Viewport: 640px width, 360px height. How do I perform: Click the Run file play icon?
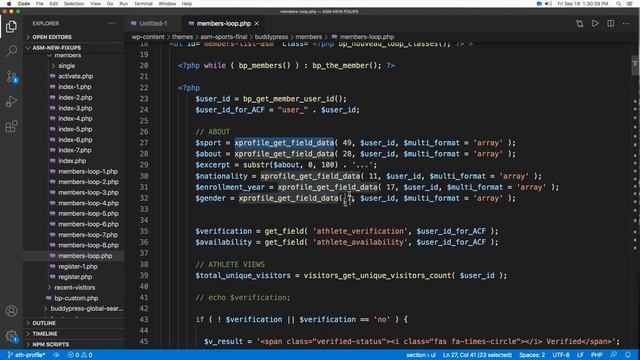click(595, 24)
